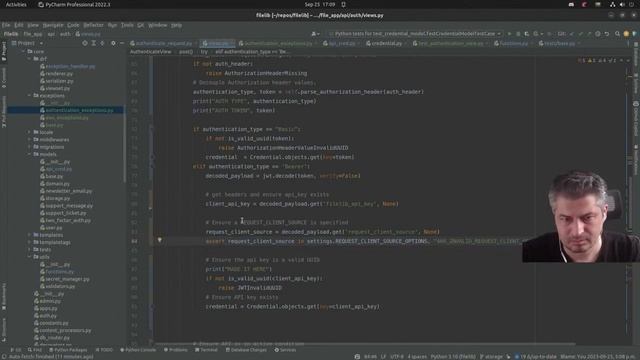Click the rollback undo arrow icon
This screenshot has height=360, width=640.
click(607, 34)
